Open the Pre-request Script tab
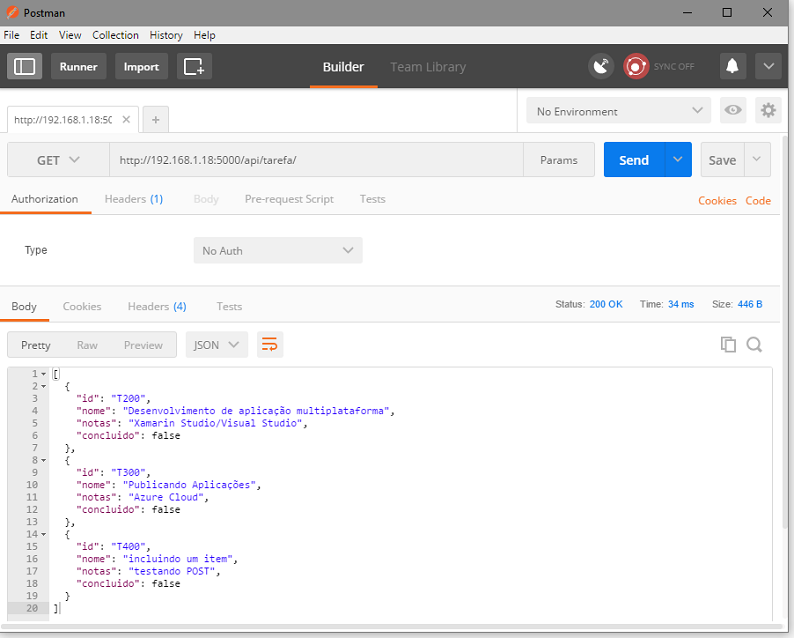 pos(289,199)
